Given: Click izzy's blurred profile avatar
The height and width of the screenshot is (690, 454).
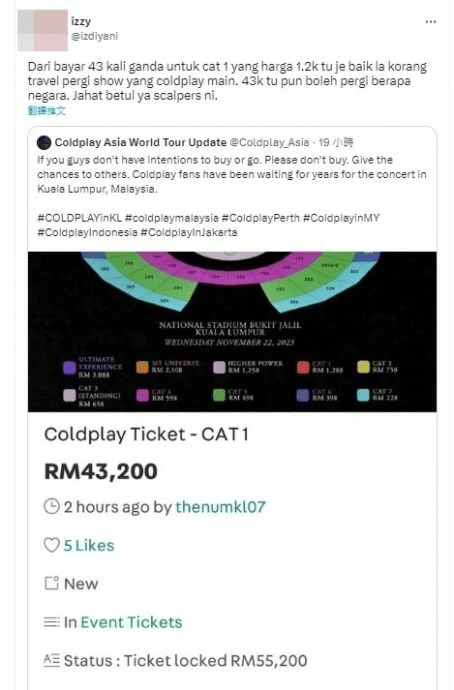Looking at the screenshot, I should click(x=43, y=30).
